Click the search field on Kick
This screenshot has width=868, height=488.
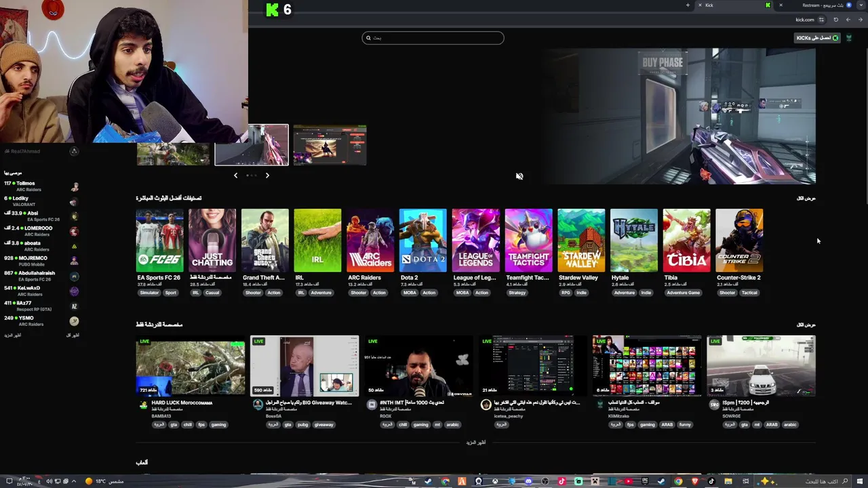coord(433,38)
